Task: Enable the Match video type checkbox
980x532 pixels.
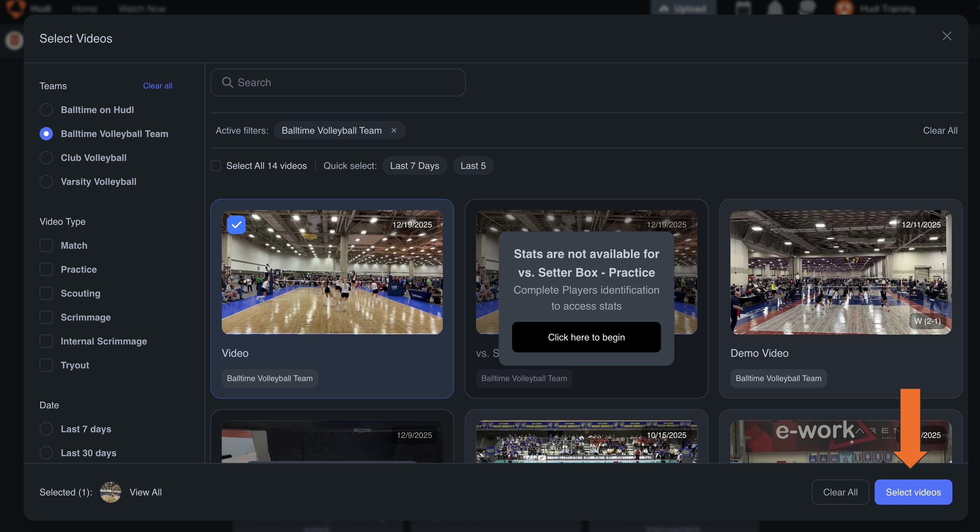Action: pos(46,245)
